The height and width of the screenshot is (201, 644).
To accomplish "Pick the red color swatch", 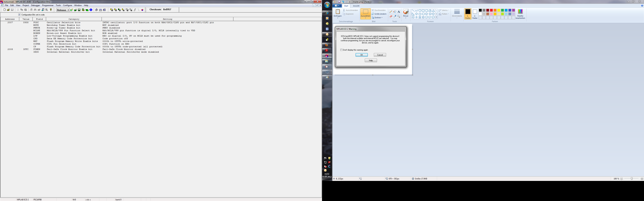I will [x=491, y=10].
